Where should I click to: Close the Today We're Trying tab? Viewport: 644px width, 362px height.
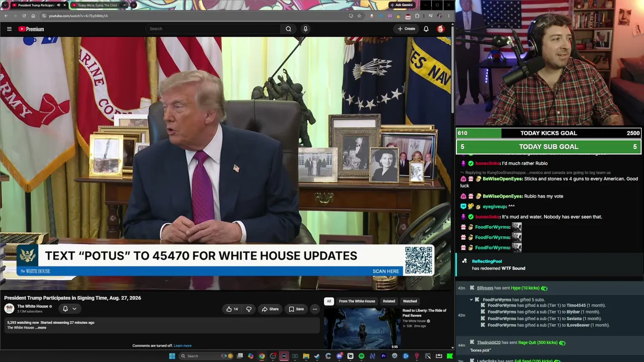[x=124, y=5]
